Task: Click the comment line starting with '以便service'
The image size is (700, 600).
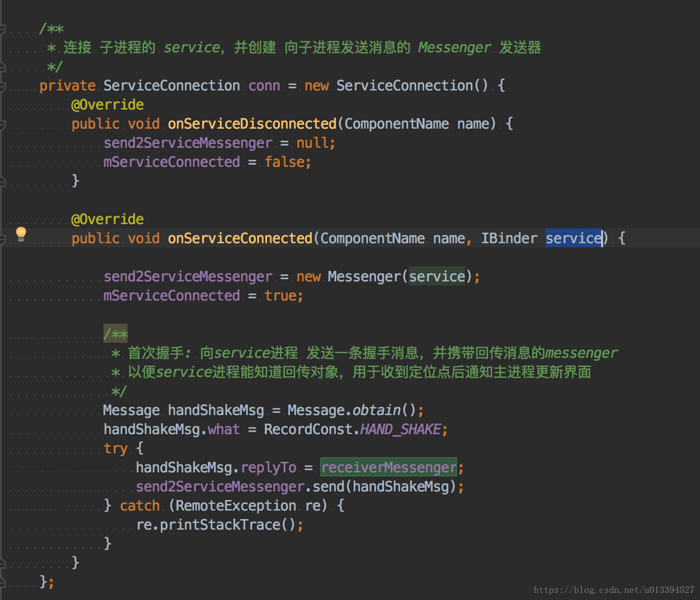Action: coord(351,372)
